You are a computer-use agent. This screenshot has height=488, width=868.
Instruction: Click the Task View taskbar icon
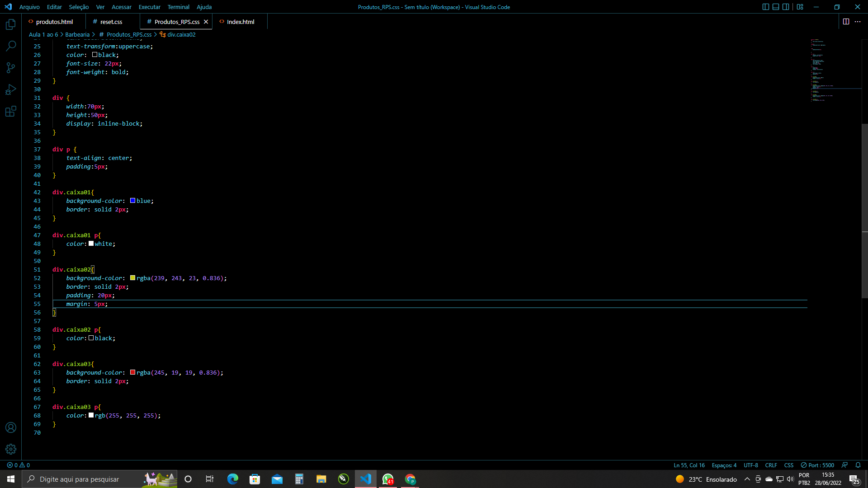(210, 479)
